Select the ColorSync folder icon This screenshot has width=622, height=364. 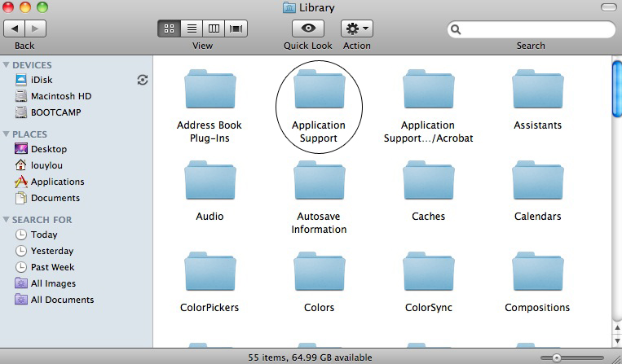pos(428,274)
